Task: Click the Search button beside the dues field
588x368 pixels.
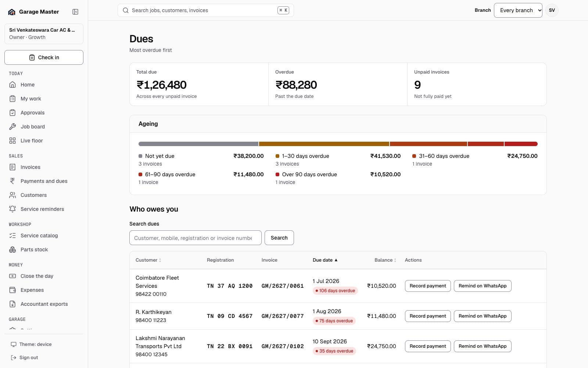Action: [x=279, y=238]
